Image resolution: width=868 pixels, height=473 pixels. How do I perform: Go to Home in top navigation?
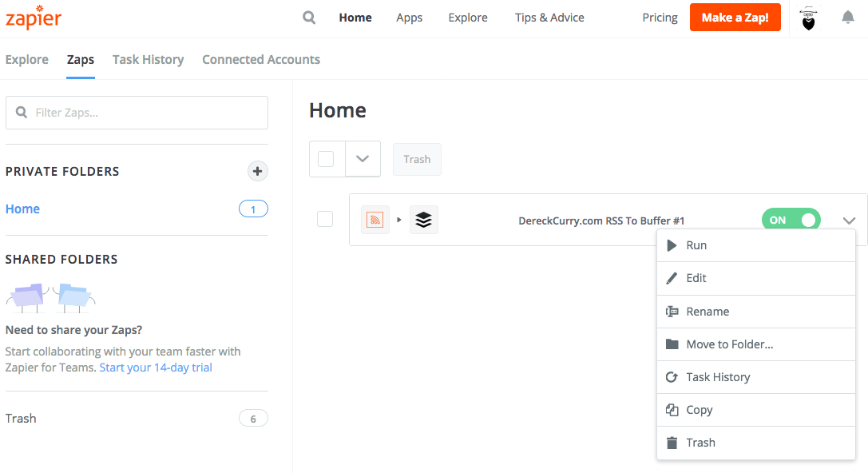click(355, 18)
